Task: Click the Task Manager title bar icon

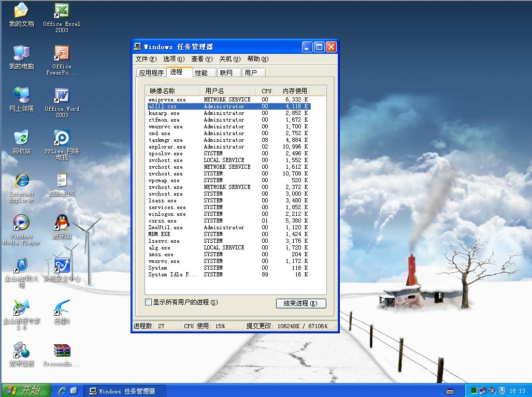Action: (137, 47)
